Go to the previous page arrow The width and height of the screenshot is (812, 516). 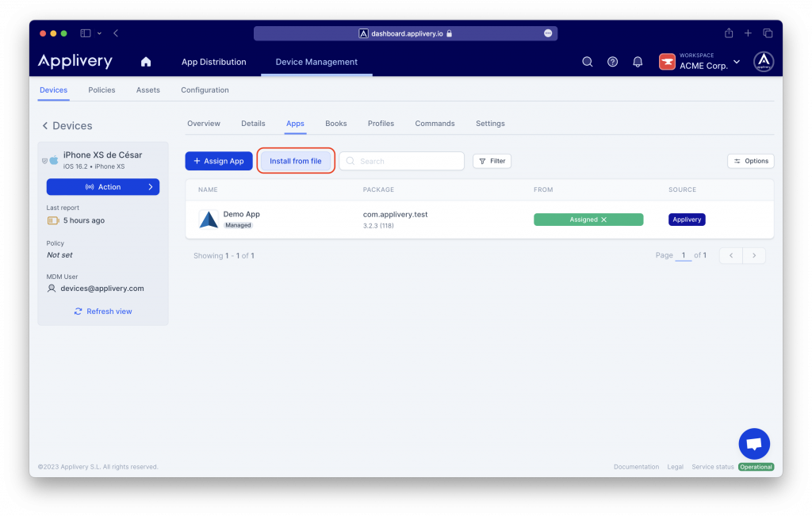tap(731, 255)
